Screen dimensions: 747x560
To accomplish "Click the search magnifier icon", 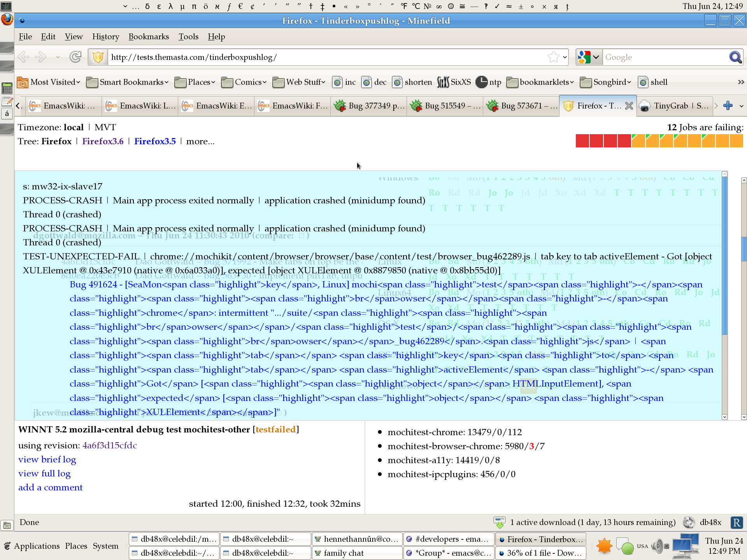I will click(x=735, y=57).
